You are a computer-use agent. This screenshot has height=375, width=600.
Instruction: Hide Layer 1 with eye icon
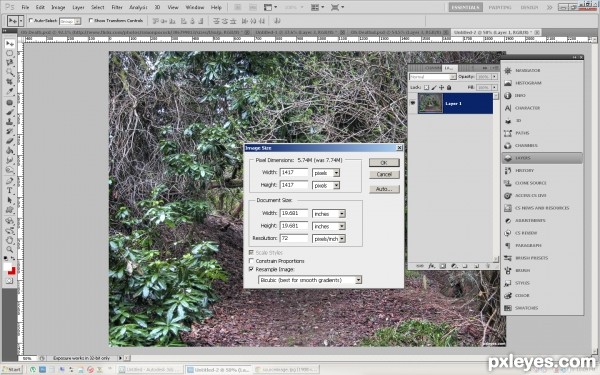412,103
